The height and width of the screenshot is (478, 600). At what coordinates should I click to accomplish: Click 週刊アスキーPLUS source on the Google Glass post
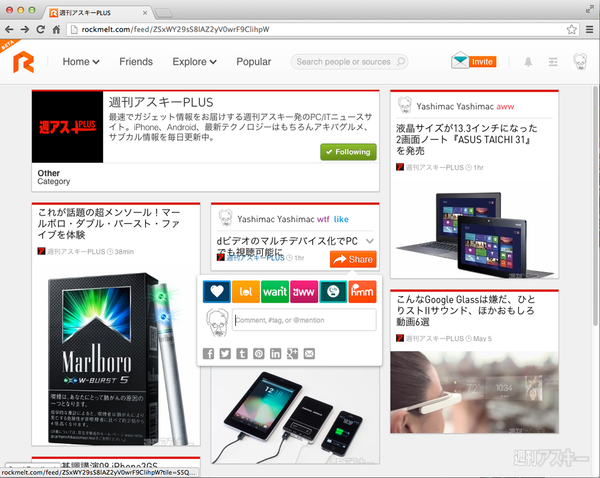[x=434, y=338]
